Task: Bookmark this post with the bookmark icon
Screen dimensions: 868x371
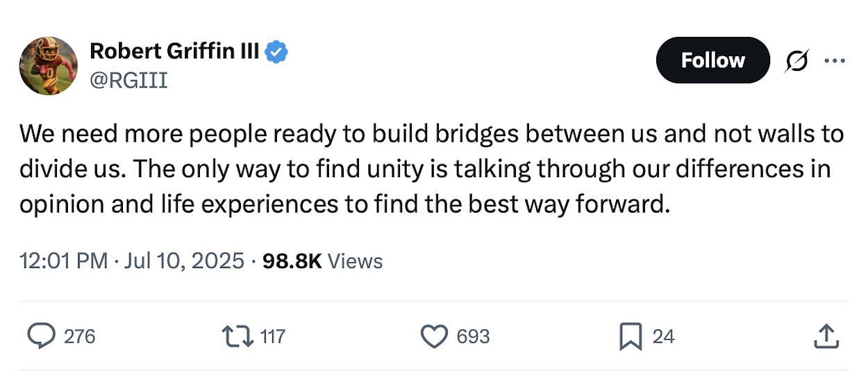Action: [x=631, y=337]
